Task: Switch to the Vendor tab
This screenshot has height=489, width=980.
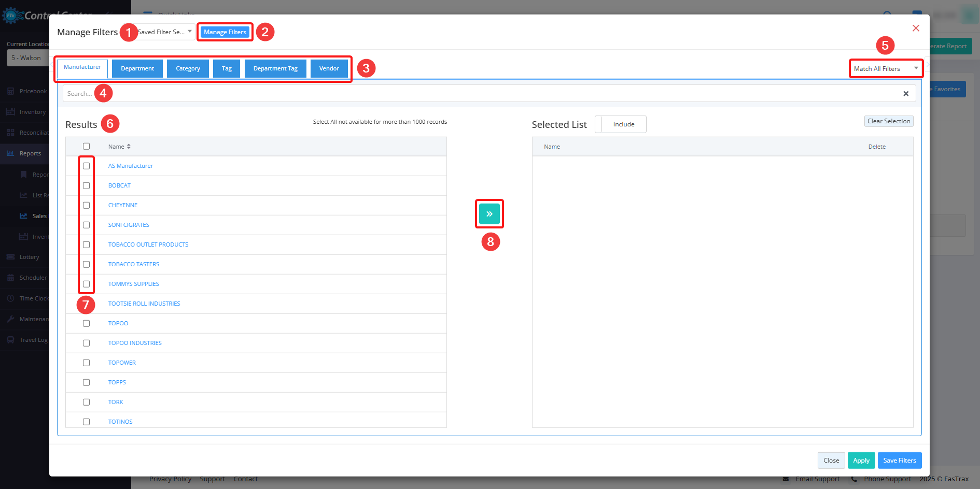Action: [x=329, y=68]
